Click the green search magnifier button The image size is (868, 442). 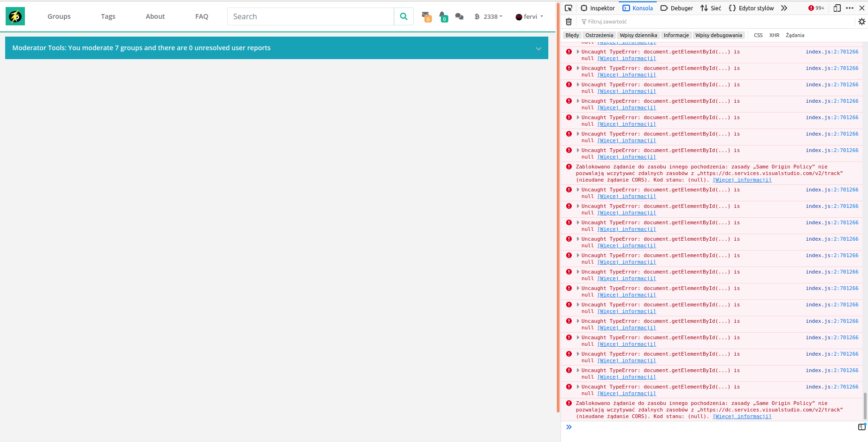tap(404, 16)
